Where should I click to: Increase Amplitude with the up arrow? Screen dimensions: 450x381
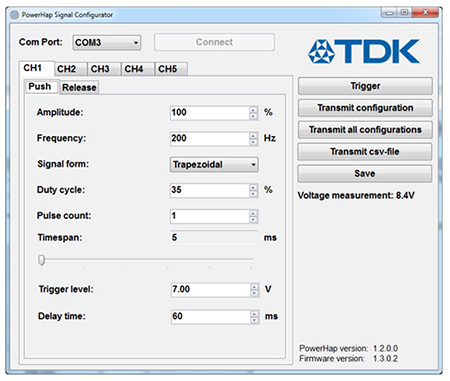click(x=253, y=110)
